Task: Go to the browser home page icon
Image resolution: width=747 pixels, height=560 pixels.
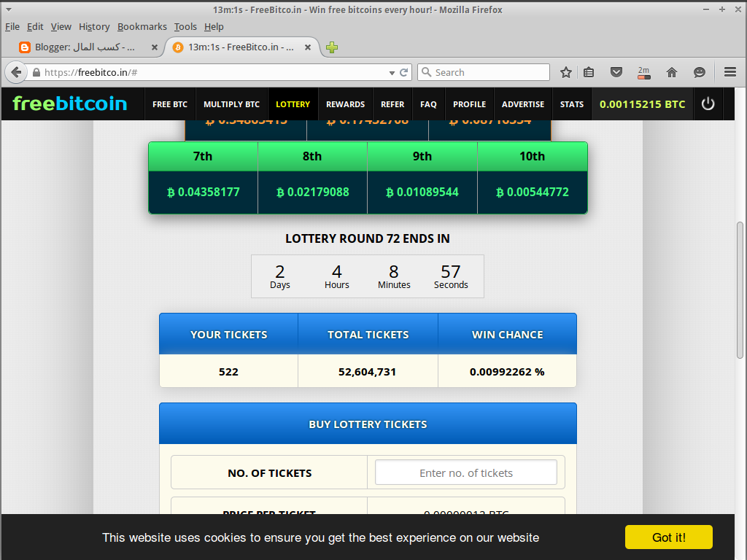Action: click(x=672, y=72)
